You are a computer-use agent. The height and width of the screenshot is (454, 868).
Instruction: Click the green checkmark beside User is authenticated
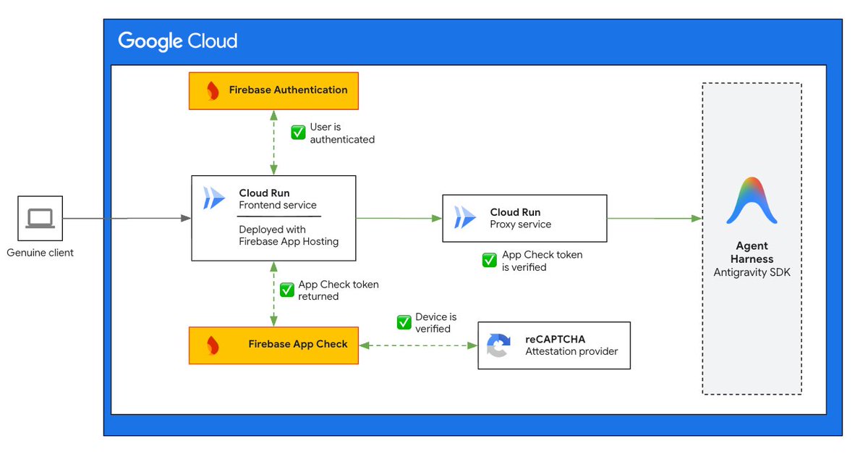[x=298, y=133]
